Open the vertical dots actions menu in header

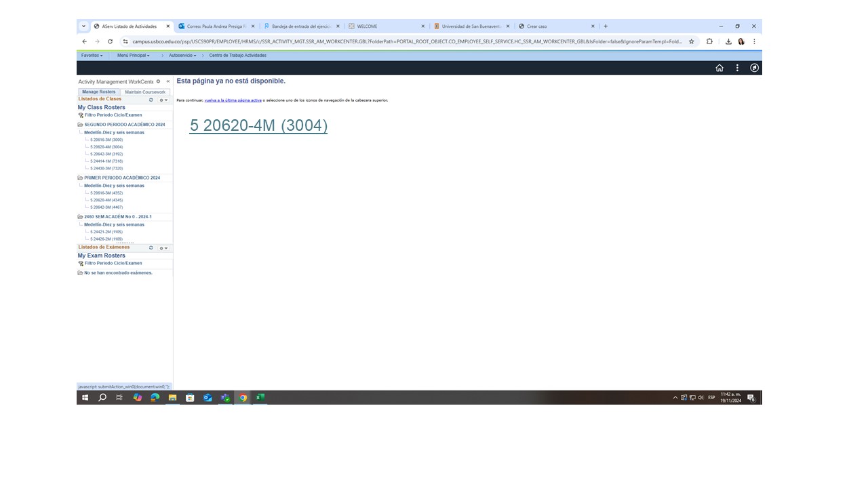click(737, 68)
